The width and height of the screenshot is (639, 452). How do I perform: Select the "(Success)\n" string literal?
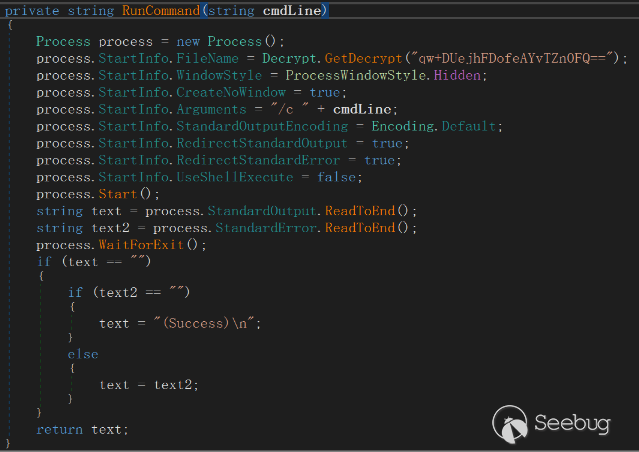tap(204, 324)
